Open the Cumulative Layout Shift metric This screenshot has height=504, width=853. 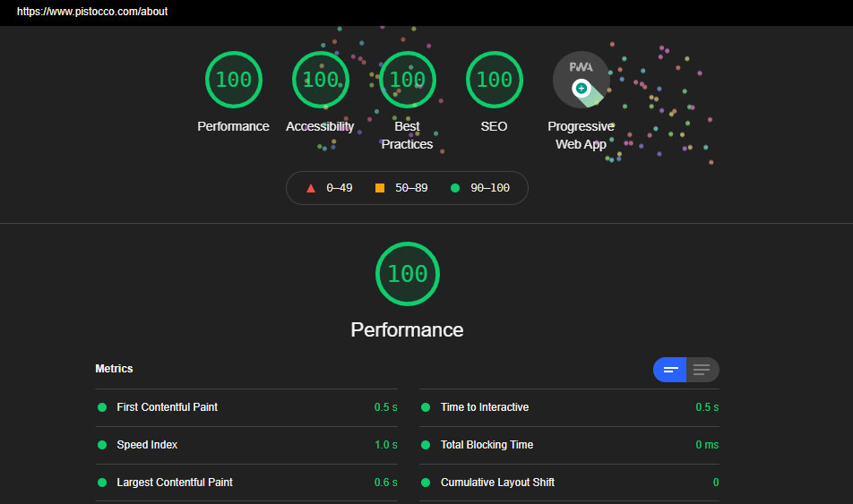pyautogui.click(x=497, y=483)
